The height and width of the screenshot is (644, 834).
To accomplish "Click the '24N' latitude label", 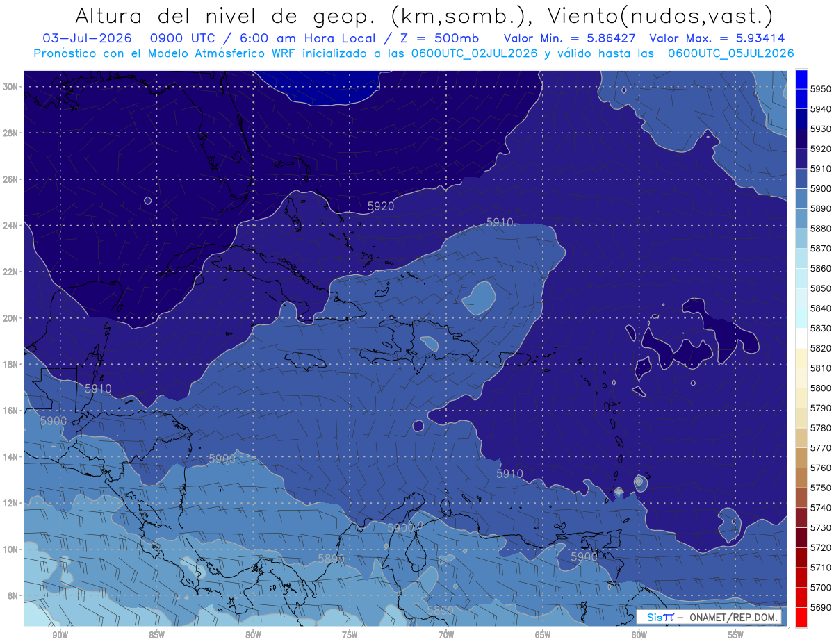I will [10, 225].
